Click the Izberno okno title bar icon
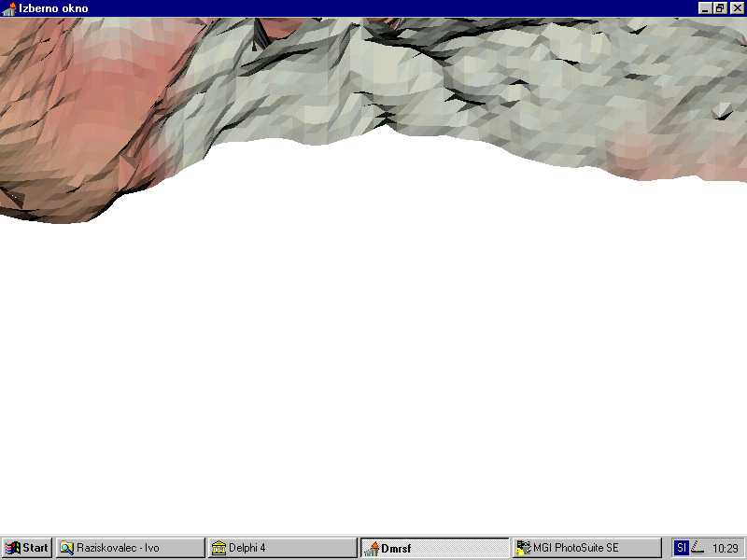The height and width of the screenshot is (560, 747). click(x=8, y=8)
